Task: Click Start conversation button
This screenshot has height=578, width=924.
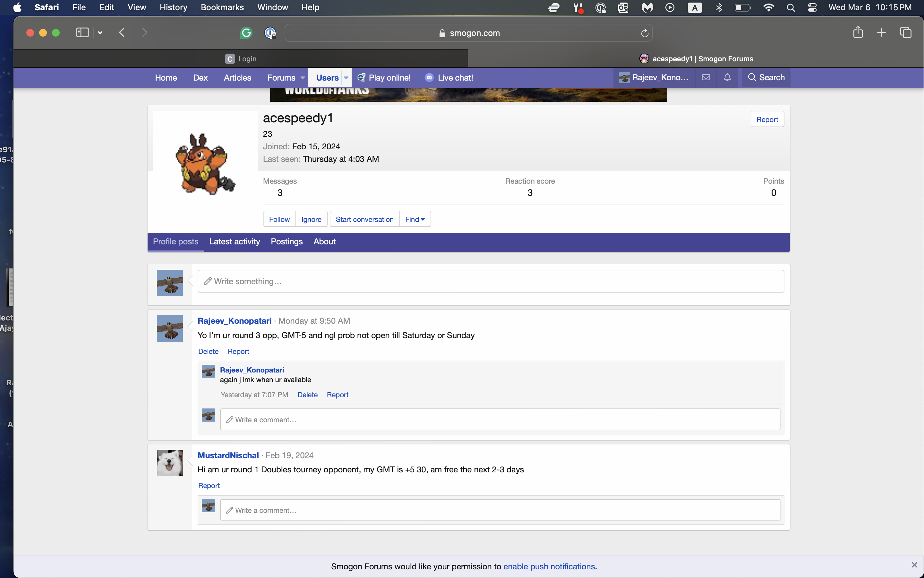Action: (365, 219)
